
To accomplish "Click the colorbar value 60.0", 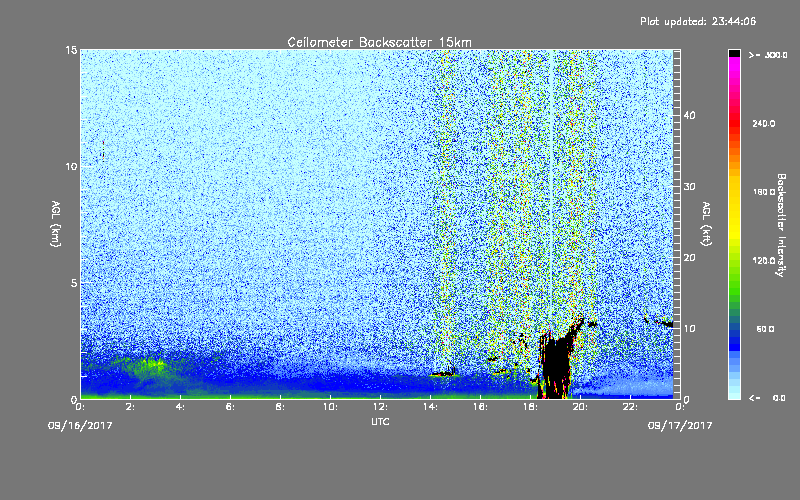I will 765,329.
